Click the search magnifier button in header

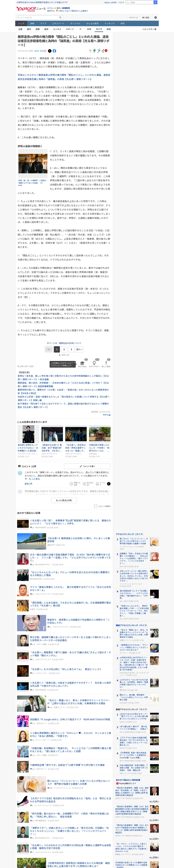point(155,2)
